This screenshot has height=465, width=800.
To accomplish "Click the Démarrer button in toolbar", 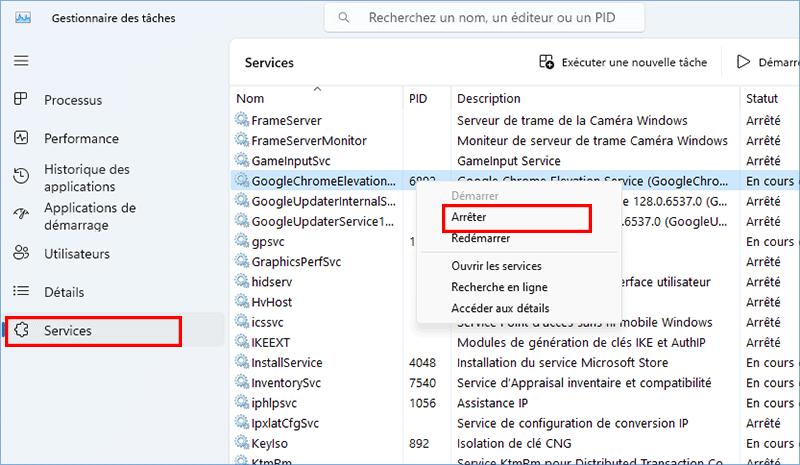I will 767,62.
